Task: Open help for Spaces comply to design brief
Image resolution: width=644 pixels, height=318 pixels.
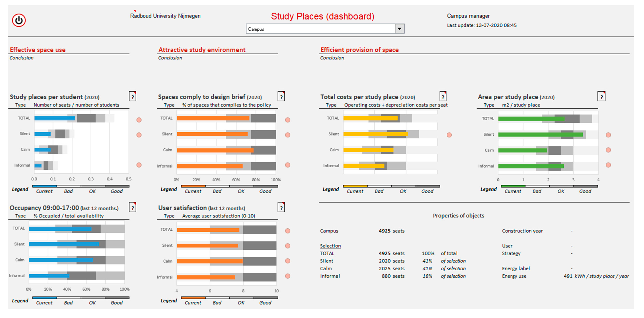Action: (x=281, y=96)
